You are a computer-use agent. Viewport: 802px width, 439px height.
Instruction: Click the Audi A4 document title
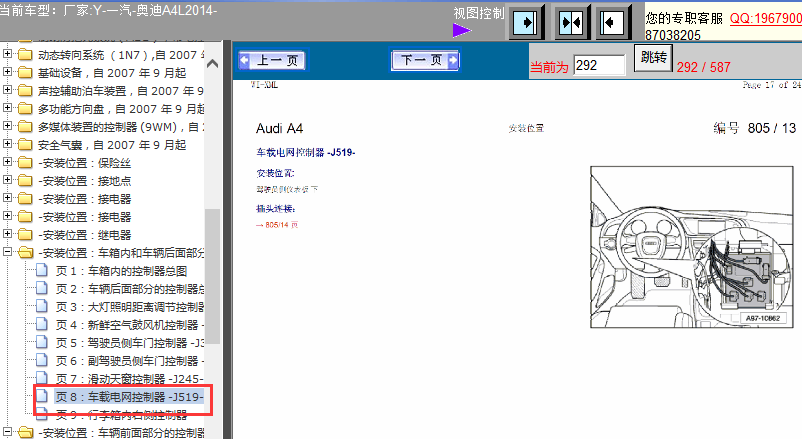click(280, 128)
